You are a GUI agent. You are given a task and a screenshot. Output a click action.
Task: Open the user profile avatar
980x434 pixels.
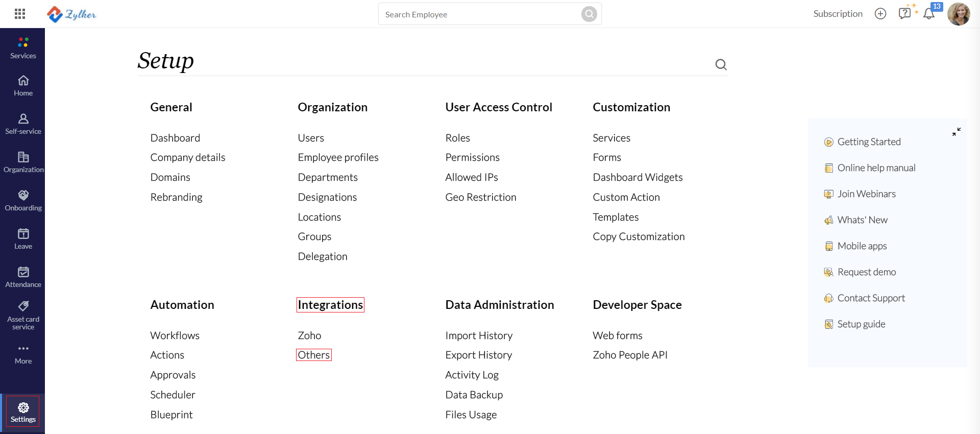pos(959,14)
